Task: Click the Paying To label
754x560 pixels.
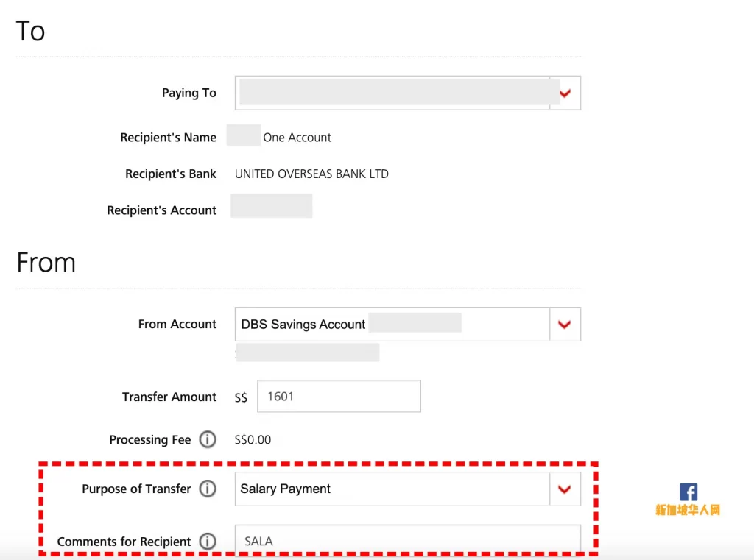Action: (189, 93)
